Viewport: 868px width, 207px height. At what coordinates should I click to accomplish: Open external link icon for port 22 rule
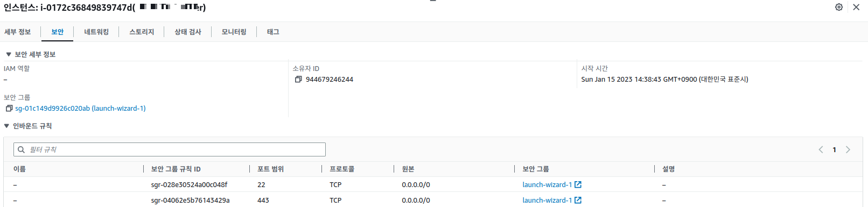click(x=578, y=184)
